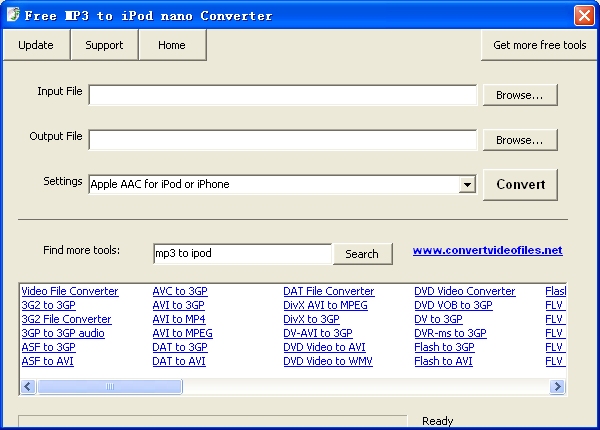Click the Convert button
600x430 pixels.
(520, 184)
